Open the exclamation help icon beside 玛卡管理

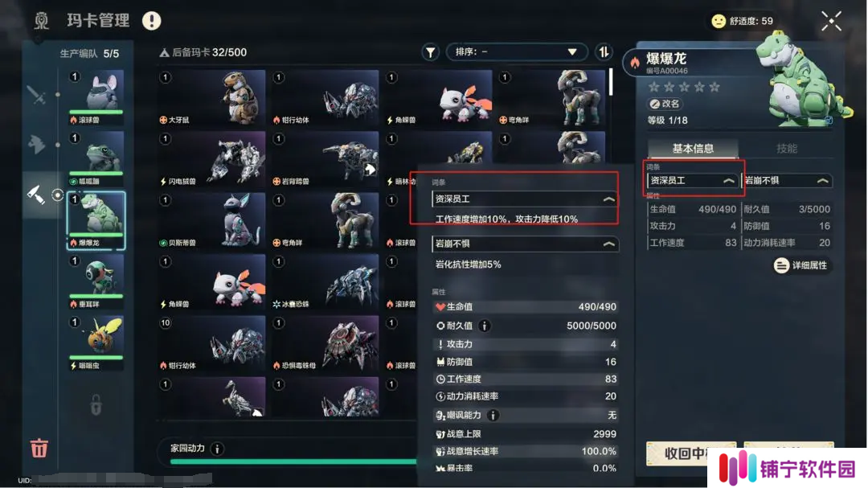click(151, 20)
